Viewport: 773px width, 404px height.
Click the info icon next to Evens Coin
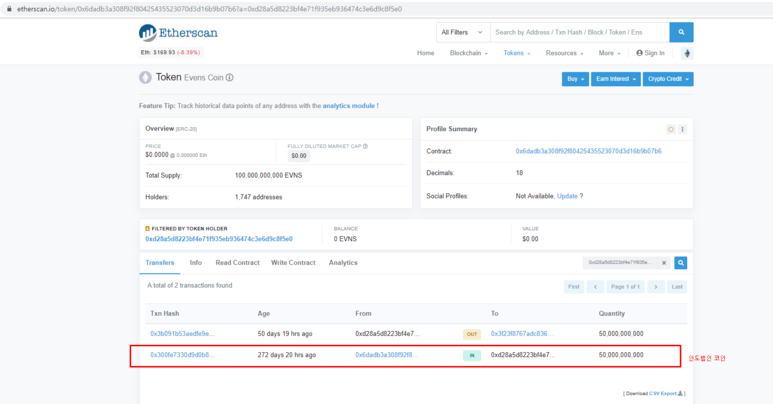click(230, 77)
